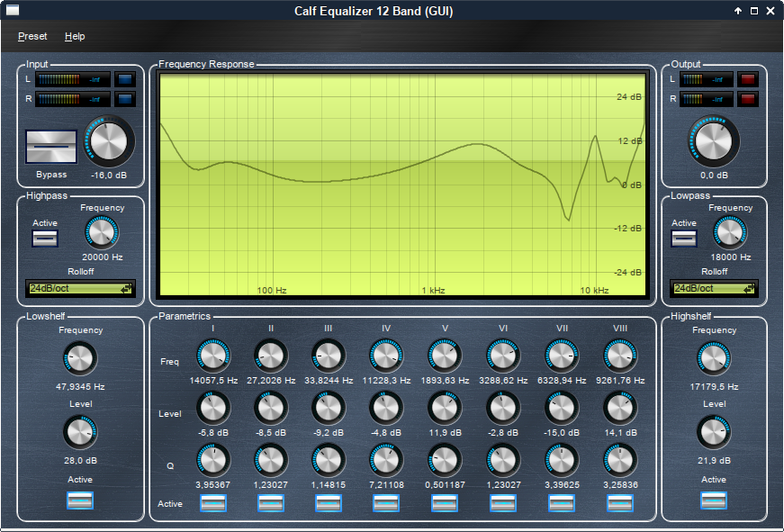Click the band VI Level knob at -2,8 dB
784x532 pixels.
click(x=503, y=408)
